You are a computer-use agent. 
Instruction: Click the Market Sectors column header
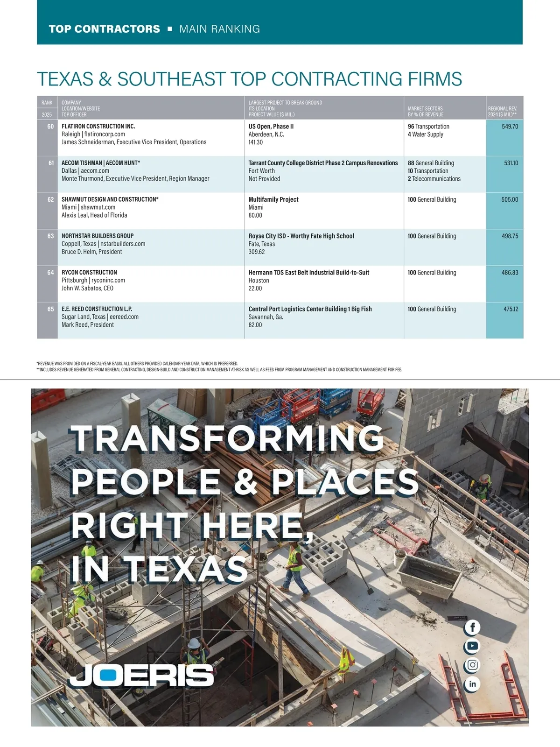click(426, 111)
